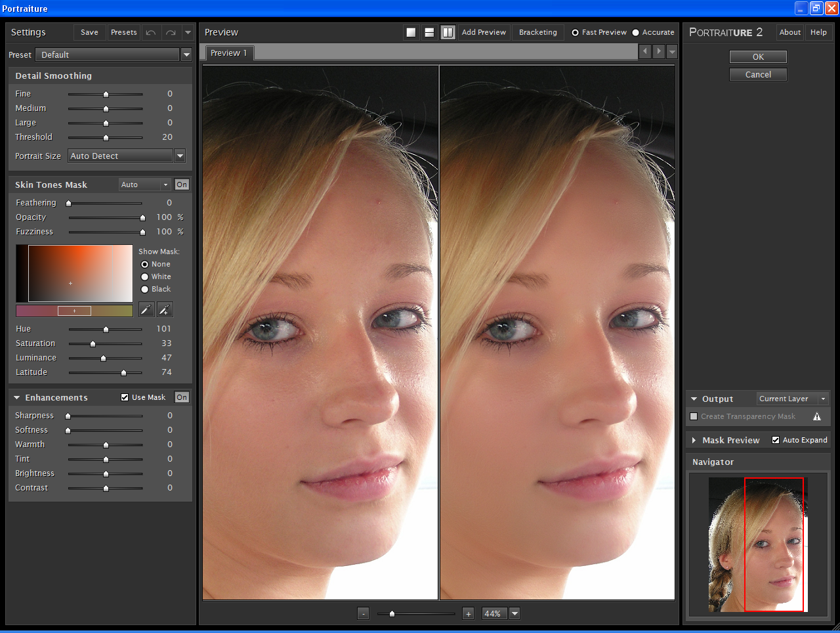840x633 pixels.
Task: Select the skin tone eyedropper tool
Action: (146, 309)
